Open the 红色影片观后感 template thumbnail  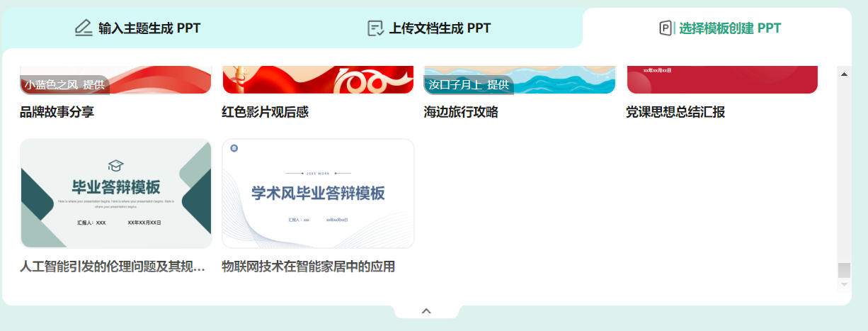pos(318,79)
